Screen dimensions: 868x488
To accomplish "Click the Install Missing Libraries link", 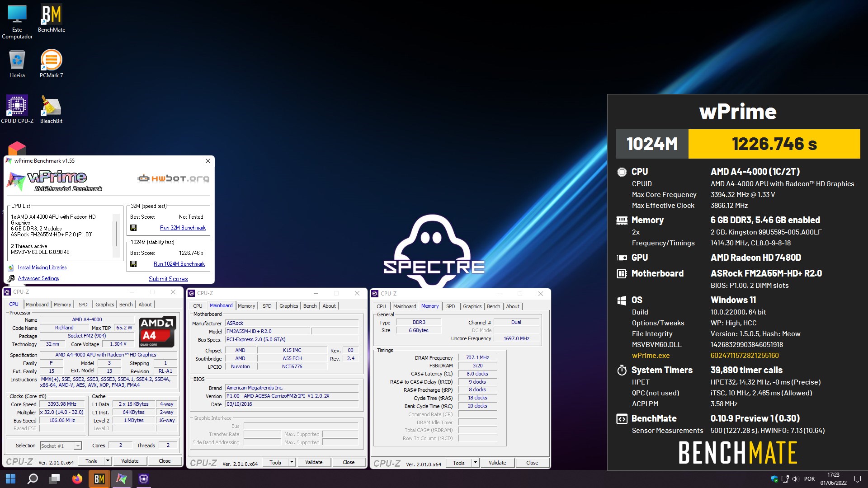I will tap(42, 267).
